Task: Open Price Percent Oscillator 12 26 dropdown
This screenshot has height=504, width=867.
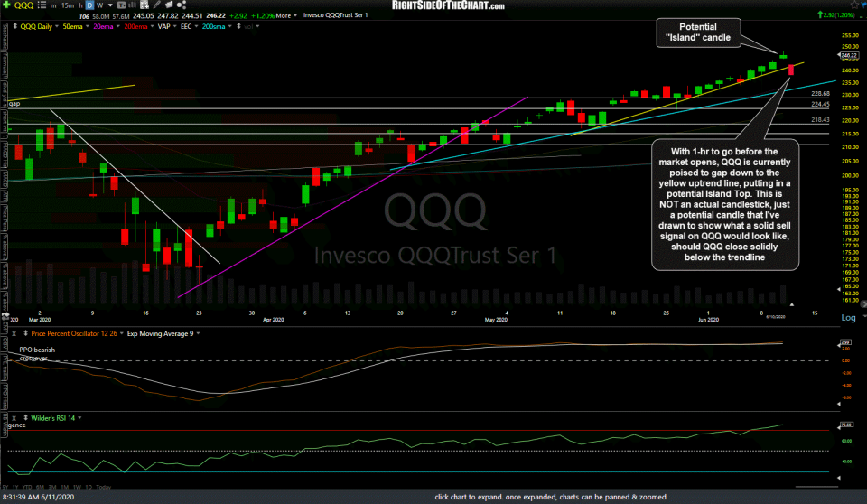Action: coord(122,333)
